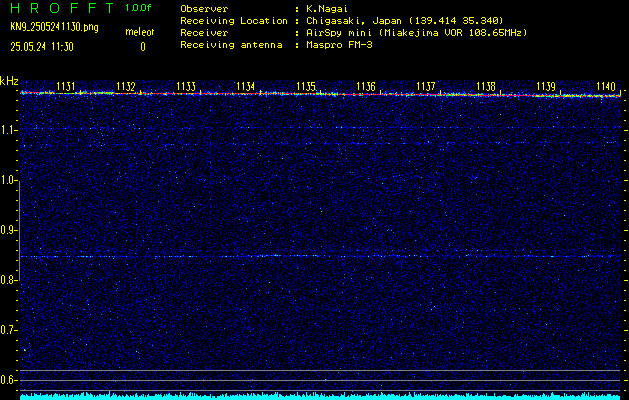Click the 1134 time marker
Viewport: 629px width, 400px height.
pos(246,86)
